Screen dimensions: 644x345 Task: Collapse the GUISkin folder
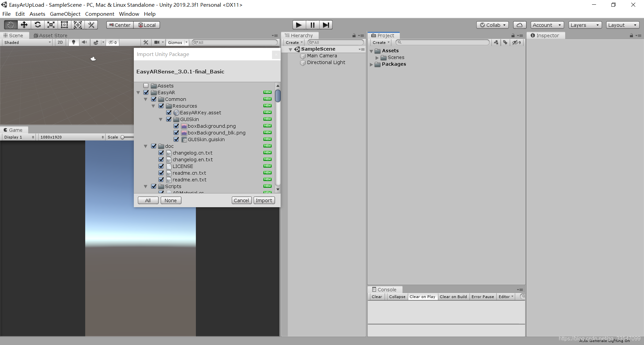click(161, 119)
